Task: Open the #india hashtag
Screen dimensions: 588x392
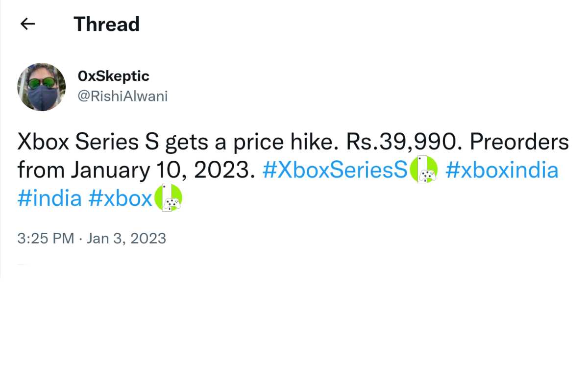Action: [x=49, y=199]
